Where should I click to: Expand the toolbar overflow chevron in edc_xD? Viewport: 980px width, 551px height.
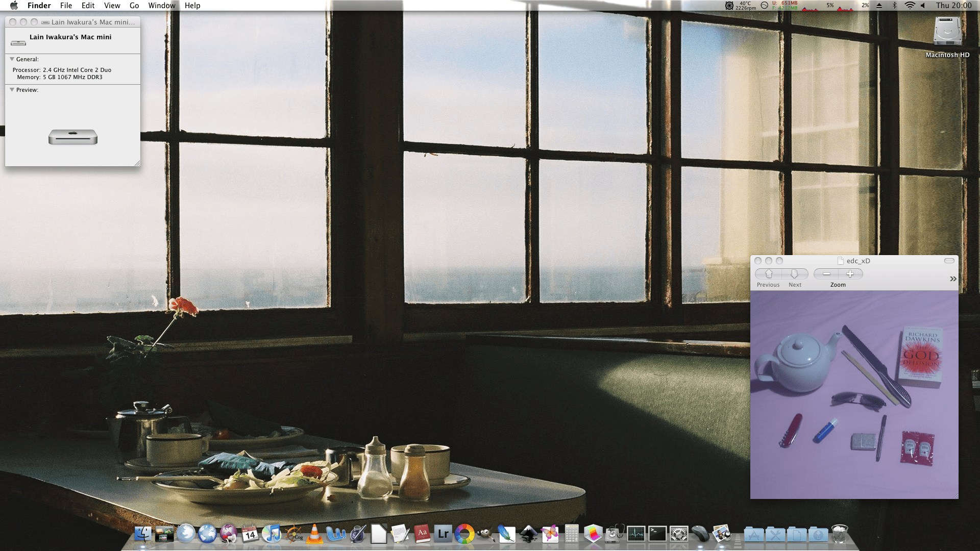coord(952,279)
